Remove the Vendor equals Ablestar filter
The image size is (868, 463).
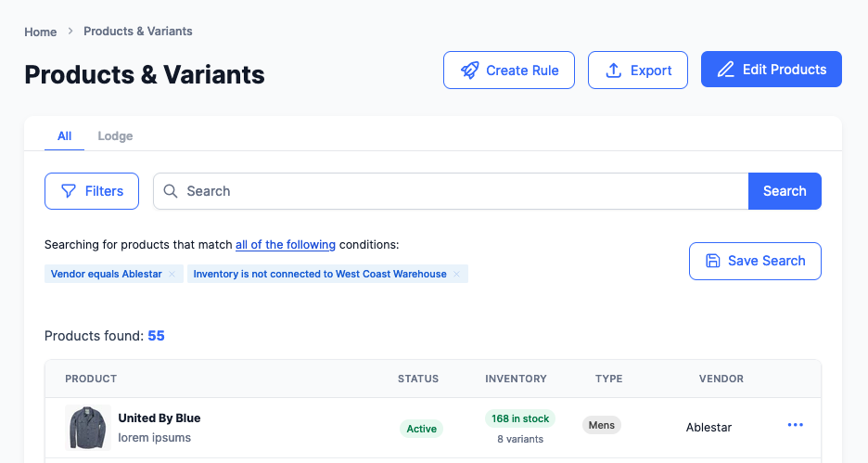(172, 275)
